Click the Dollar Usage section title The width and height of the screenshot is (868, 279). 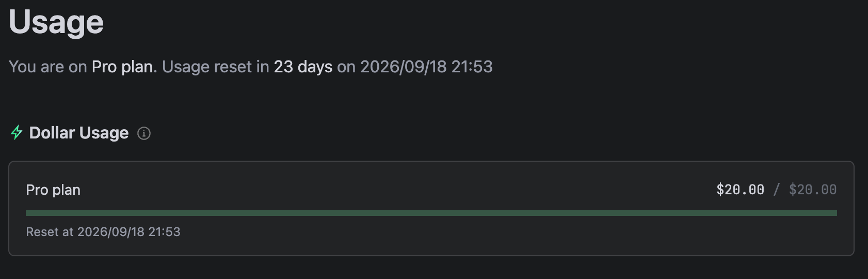[x=79, y=133]
